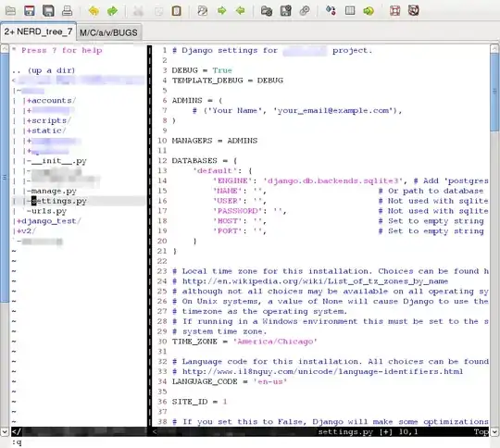This screenshot has width=500, height=448.
Task: Switch to the M/C/a/v/BUGS tab
Action: point(108,32)
